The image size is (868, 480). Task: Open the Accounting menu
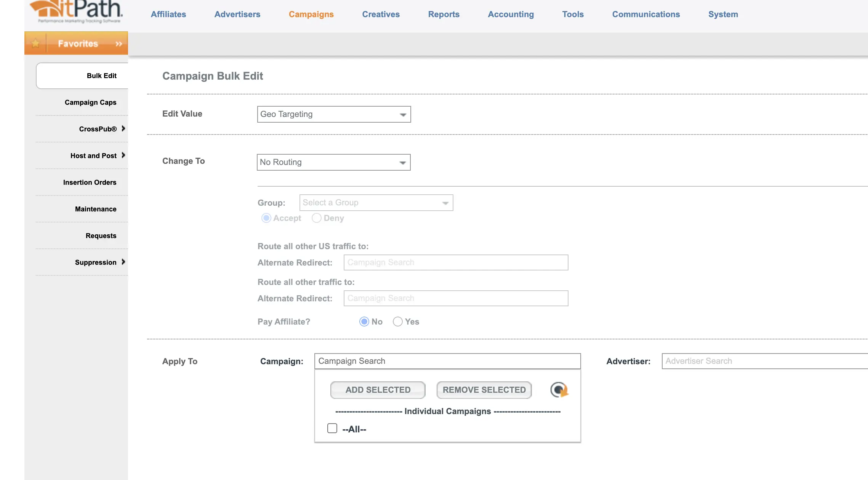511,14
